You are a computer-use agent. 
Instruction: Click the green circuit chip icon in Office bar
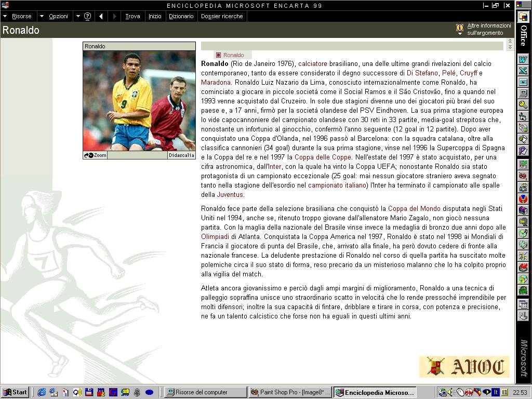[x=523, y=290]
